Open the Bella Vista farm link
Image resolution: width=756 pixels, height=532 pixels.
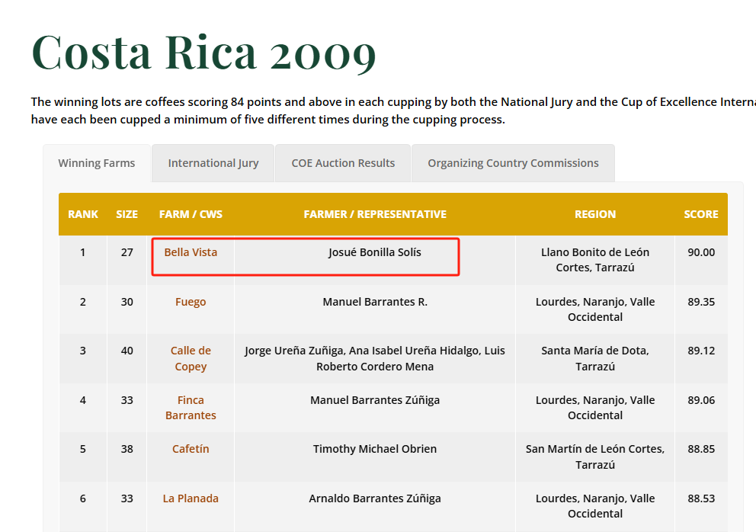[191, 252]
